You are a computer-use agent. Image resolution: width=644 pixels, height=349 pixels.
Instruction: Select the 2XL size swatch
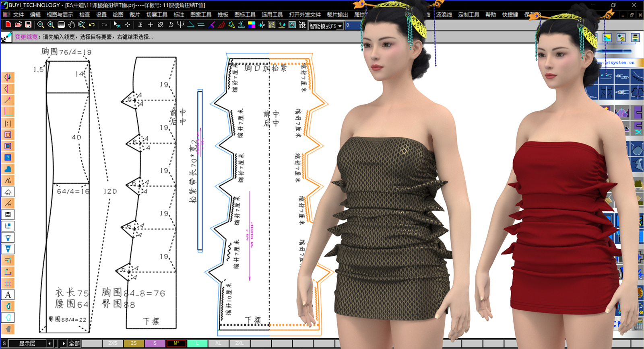[x=239, y=343]
